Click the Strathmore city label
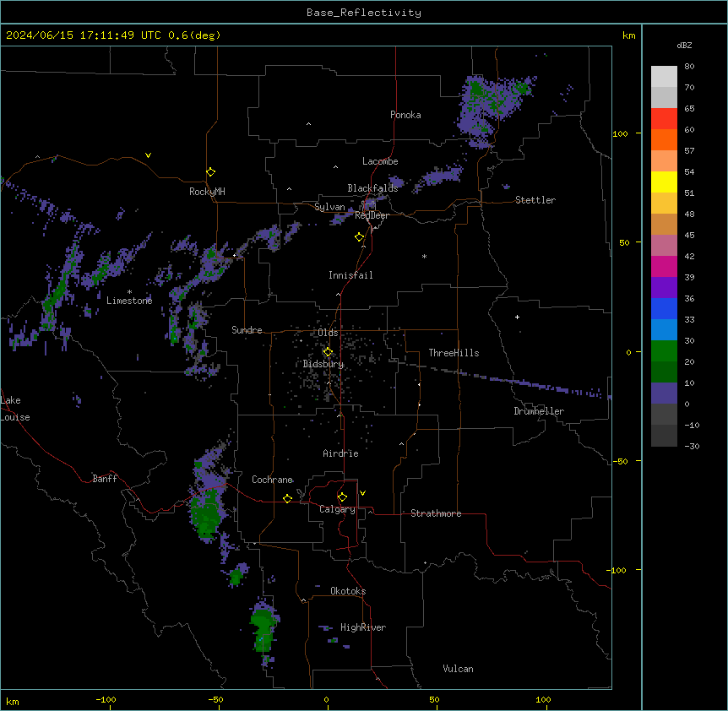The image size is (728, 711). pyautogui.click(x=436, y=513)
